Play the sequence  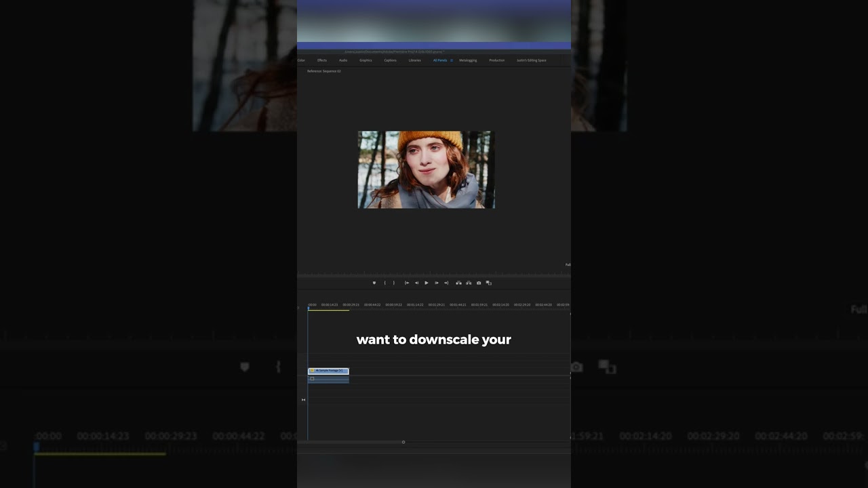427,283
